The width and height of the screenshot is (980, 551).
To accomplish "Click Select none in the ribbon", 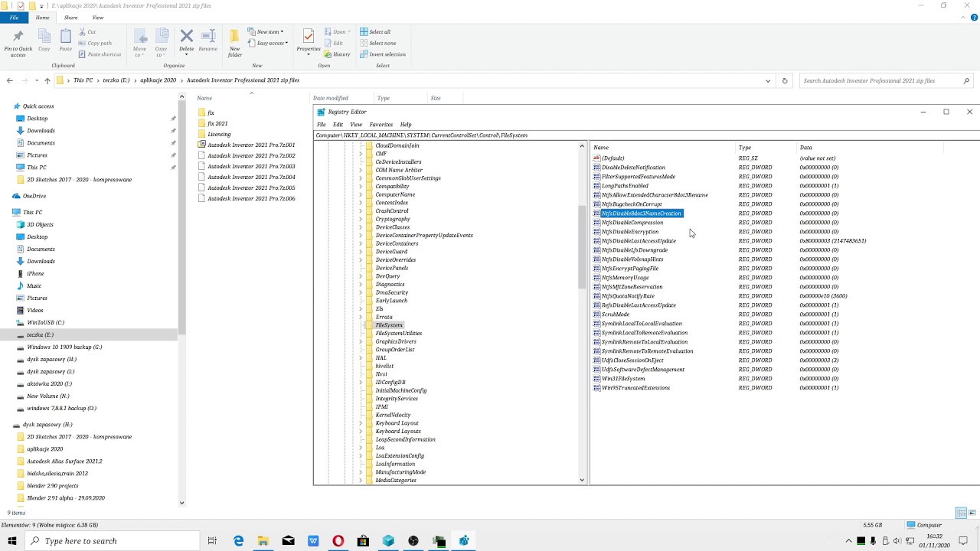I will (x=377, y=43).
